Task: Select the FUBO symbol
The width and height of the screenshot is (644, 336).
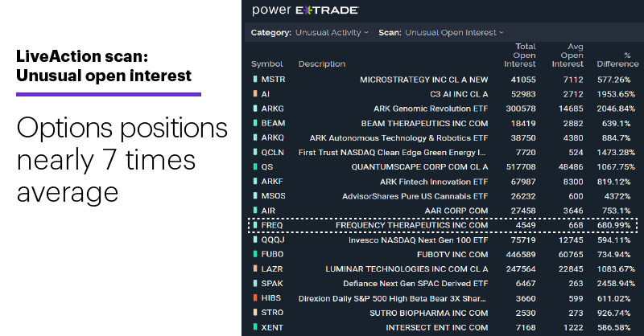Action: pyautogui.click(x=272, y=254)
